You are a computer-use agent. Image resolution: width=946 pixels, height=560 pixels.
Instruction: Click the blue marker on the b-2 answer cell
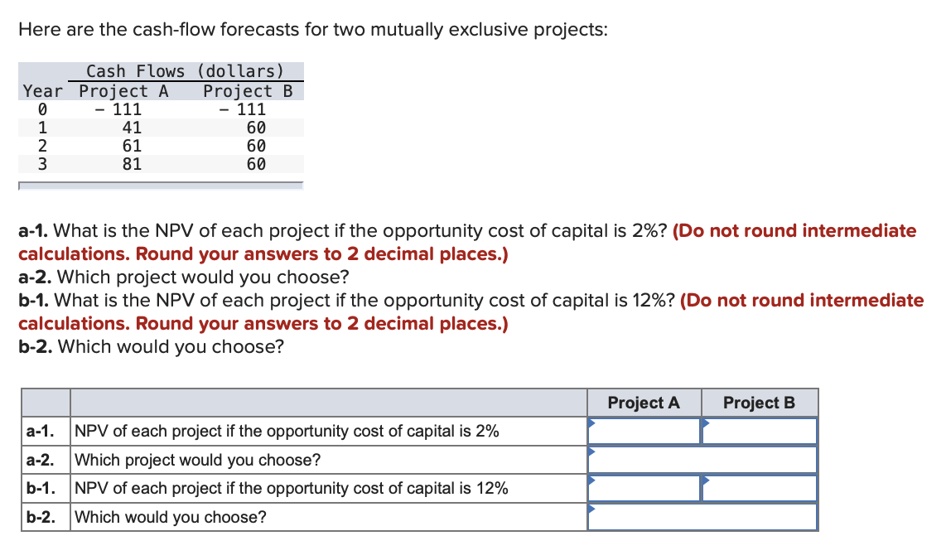click(590, 508)
